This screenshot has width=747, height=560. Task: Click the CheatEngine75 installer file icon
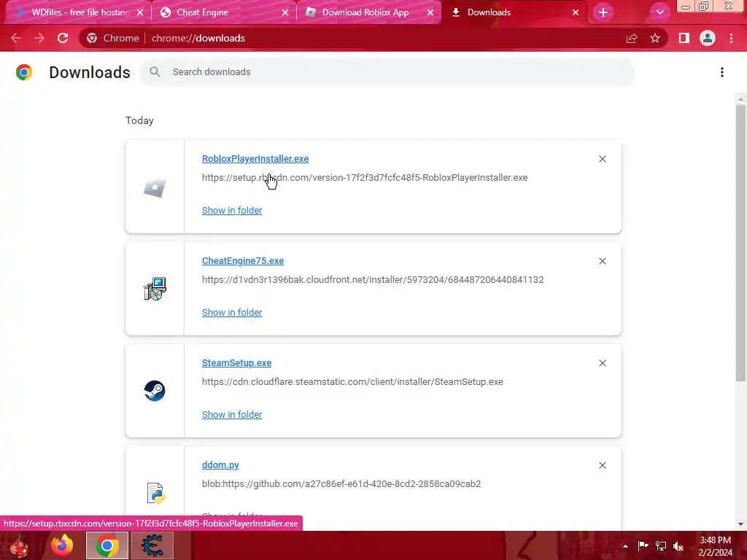155,289
